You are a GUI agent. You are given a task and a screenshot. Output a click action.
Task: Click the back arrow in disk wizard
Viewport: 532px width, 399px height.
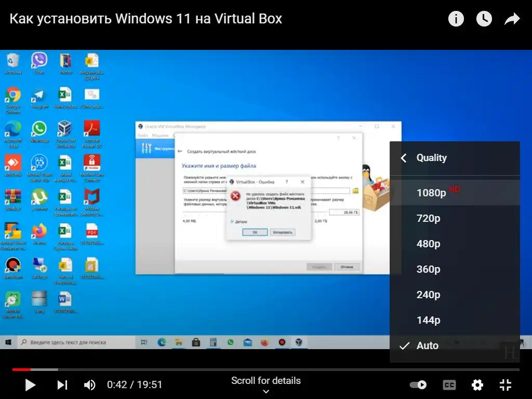180,151
